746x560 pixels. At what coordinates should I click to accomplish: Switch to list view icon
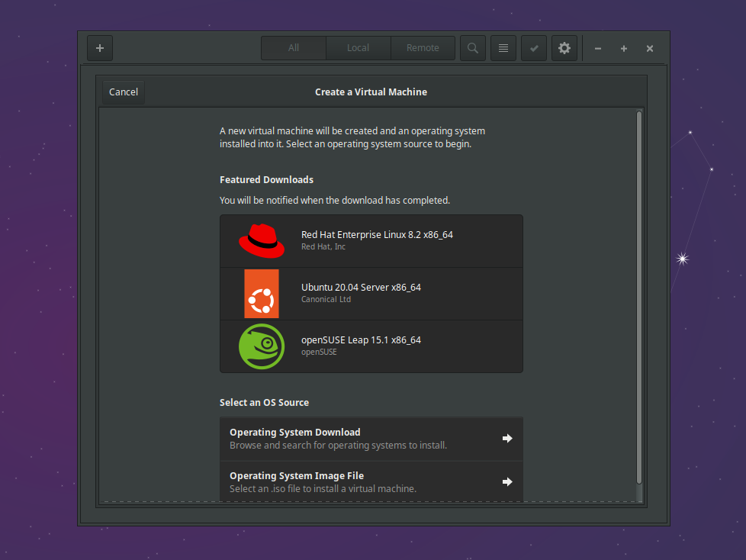pyautogui.click(x=503, y=48)
